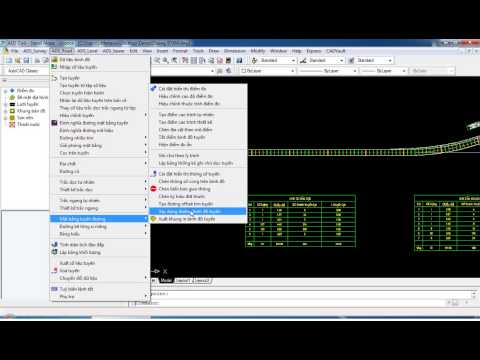Click the icon beside Lập bảng khối lượng

click(54, 252)
